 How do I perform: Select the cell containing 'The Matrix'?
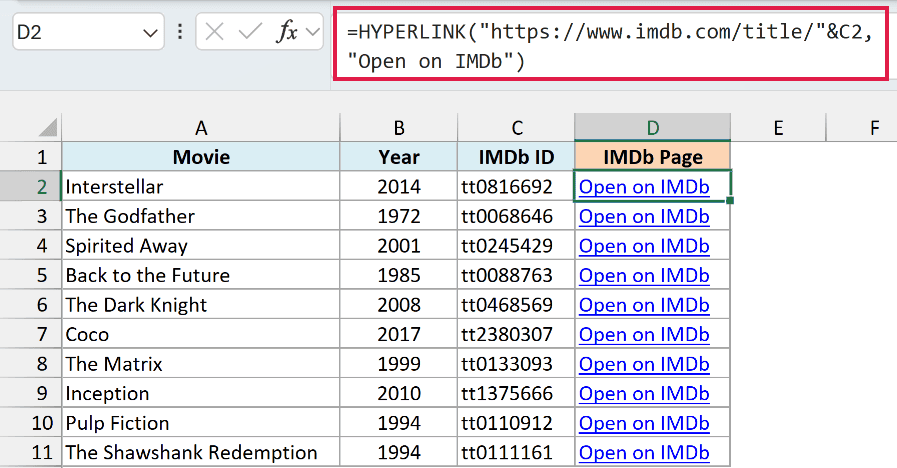201,364
